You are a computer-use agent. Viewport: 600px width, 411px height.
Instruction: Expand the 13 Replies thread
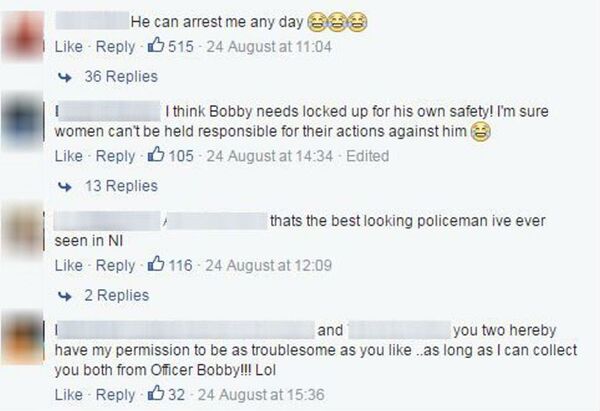click(120, 186)
